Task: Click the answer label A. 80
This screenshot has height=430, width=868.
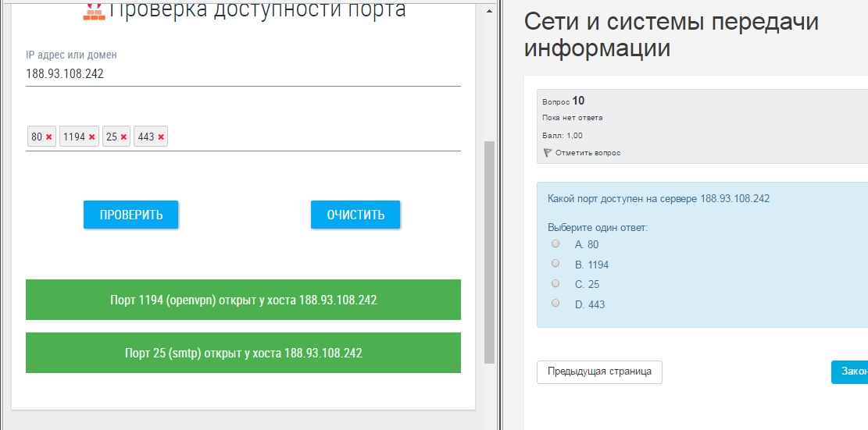Action: coord(587,244)
